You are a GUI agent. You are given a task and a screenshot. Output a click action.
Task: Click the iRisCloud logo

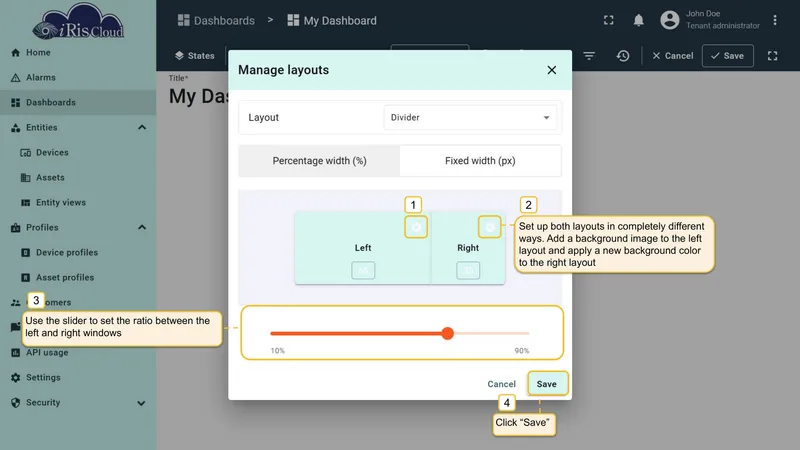78,21
